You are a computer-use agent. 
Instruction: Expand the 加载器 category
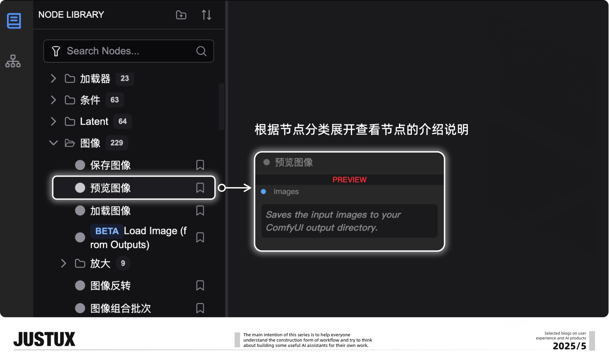coord(54,78)
